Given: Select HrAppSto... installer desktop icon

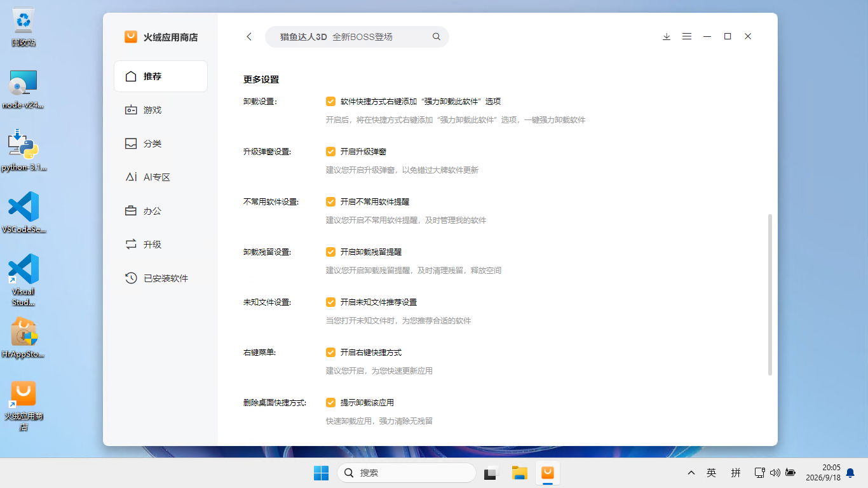Looking at the screenshot, I should (24, 338).
